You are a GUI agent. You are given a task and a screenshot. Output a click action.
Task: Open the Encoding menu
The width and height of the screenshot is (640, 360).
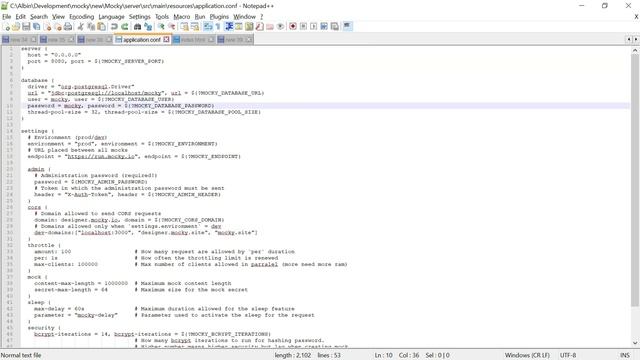82,17
